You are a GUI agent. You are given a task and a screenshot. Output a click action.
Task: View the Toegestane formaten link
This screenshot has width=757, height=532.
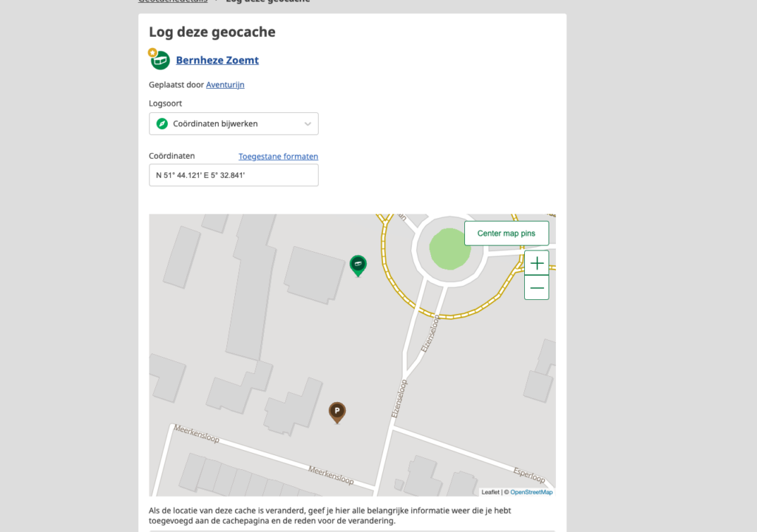278,156
